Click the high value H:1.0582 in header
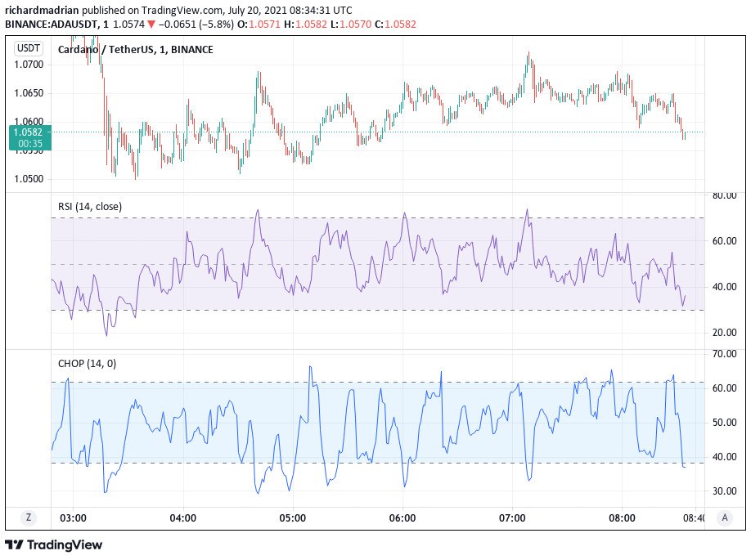Screen dimensions: 751x560 (305, 24)
